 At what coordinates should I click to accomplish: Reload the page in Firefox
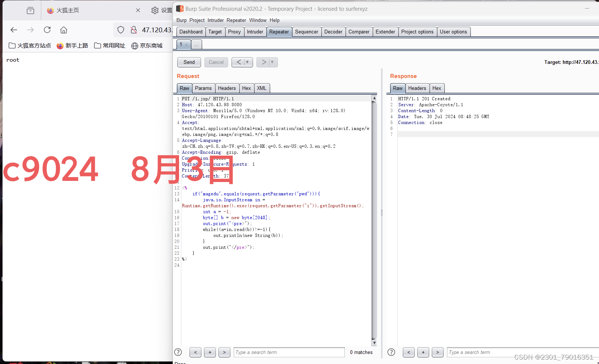pos(47,30)
